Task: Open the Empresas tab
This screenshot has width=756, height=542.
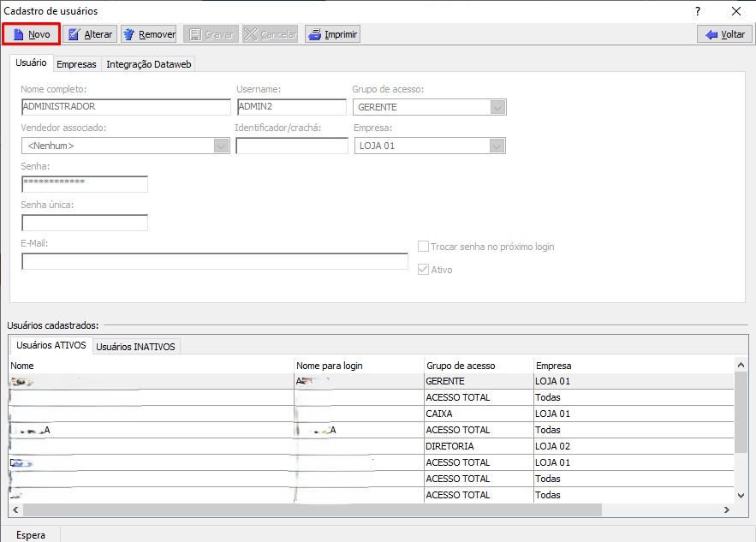Action: tap(76, 64)
